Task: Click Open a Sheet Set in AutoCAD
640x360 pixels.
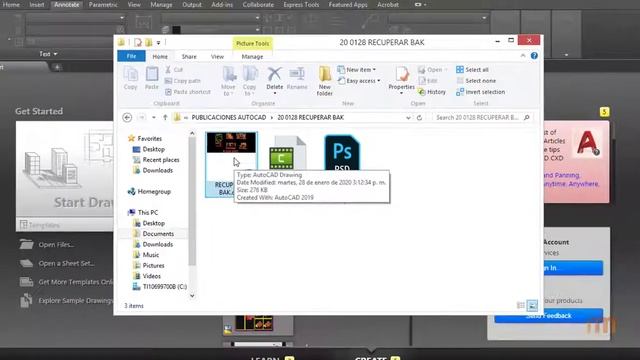Action: pos(57,263)
